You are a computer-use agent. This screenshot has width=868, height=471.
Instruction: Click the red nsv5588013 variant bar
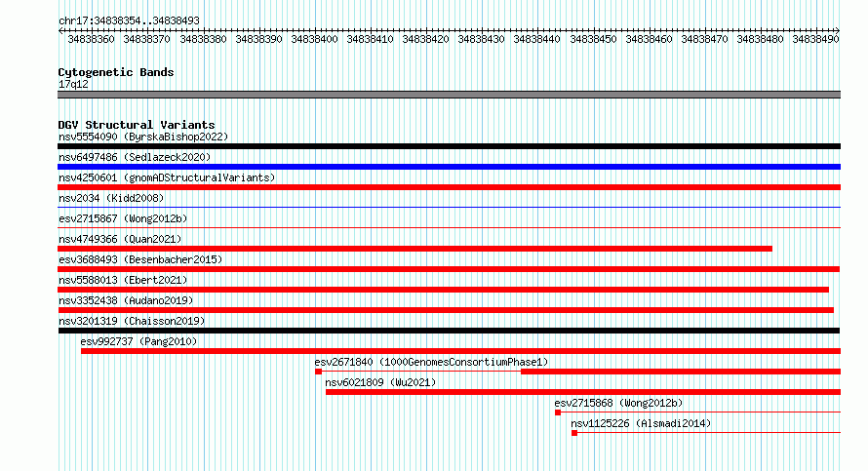pyautogui.click(x=443, y=290)
